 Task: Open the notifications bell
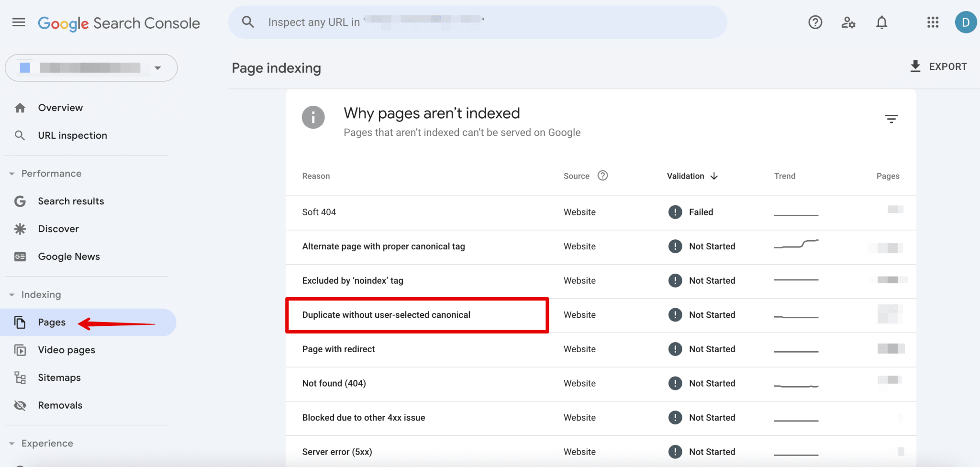tap(882, 22)
